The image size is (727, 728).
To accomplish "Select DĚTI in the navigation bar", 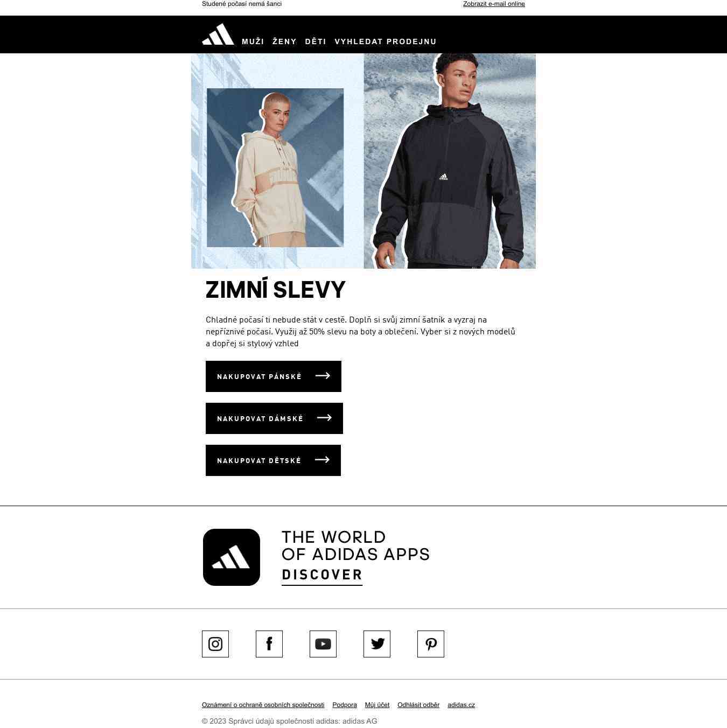I will pos(316,41).
